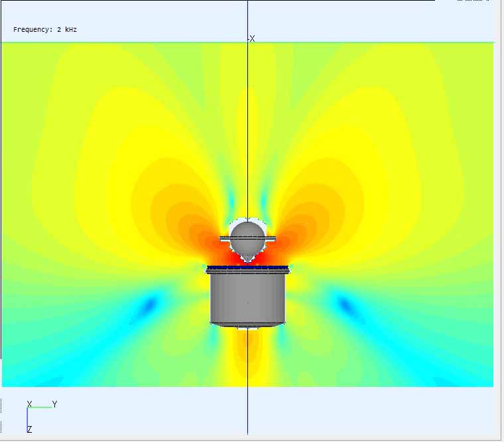Click the X axis label at top
This screenshot has height=442, width=504.
click(x=252, y=39)
